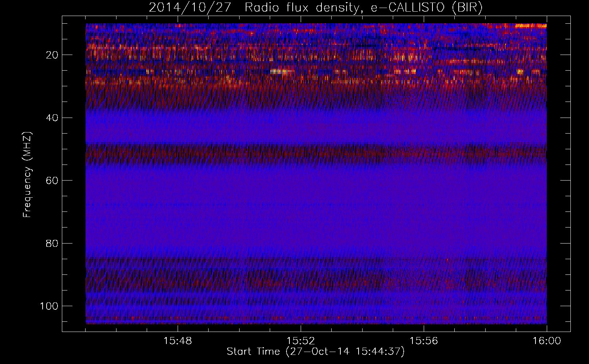
Task: Click the 40 frequency tick label
Action: pos(52,118)
